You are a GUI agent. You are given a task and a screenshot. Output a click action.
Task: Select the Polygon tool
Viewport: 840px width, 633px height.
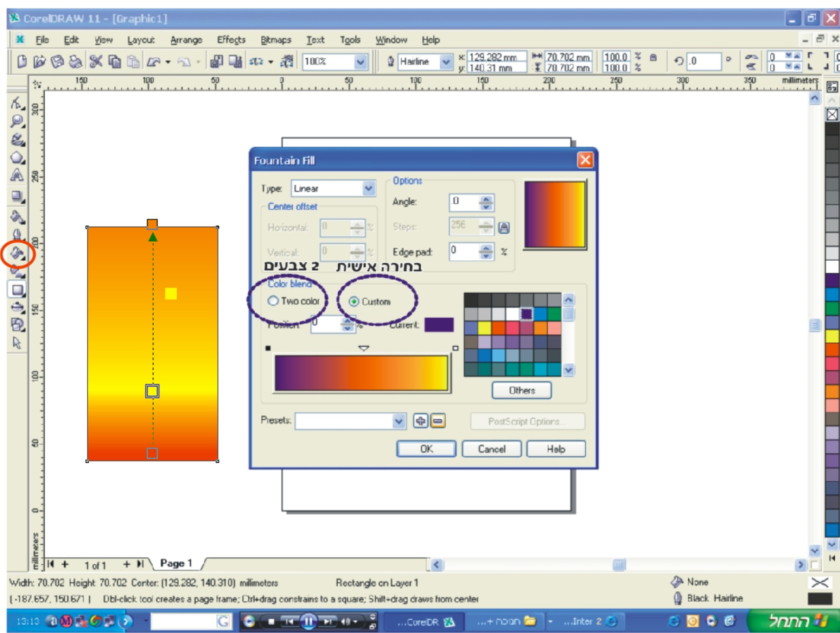(17, 157)
